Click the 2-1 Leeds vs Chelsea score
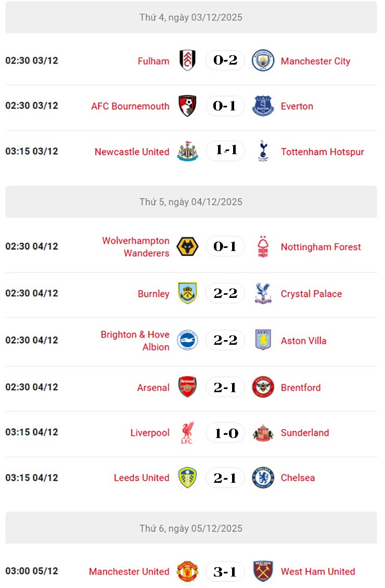This screenshot has height=588, width=385. [225, 478]
